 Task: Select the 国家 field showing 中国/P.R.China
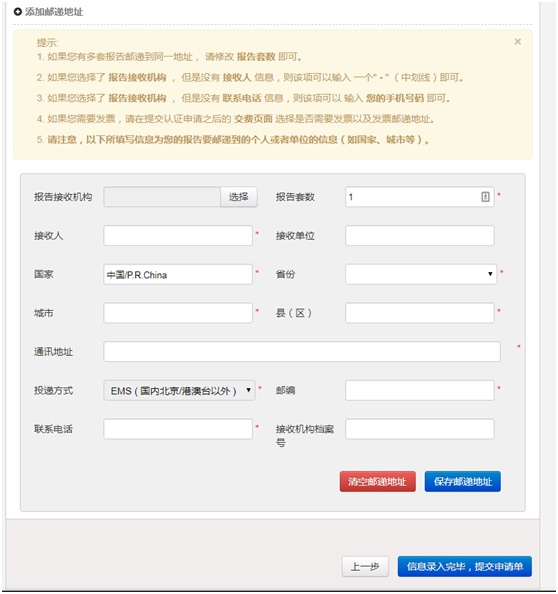178,274
